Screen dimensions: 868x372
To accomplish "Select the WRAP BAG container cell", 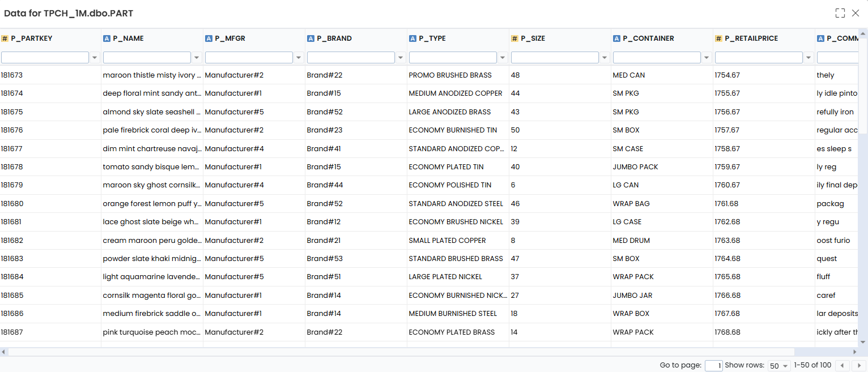I will click(662, 204).
